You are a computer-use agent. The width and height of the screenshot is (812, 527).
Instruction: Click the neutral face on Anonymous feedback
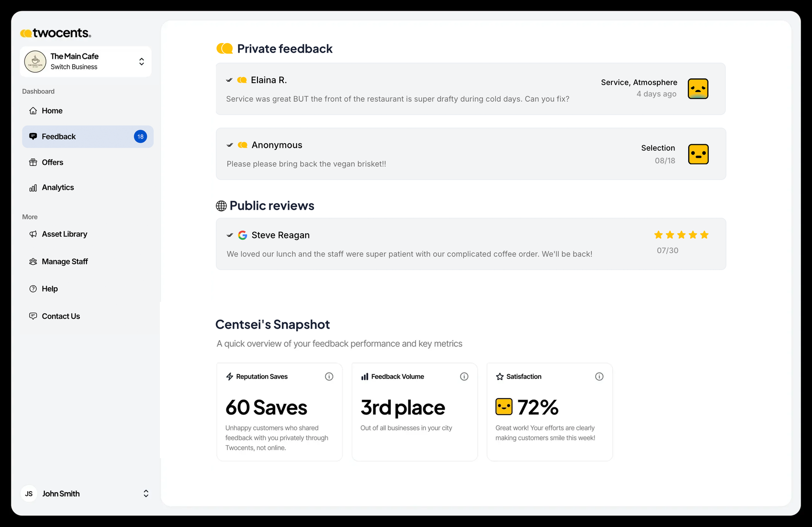tap(698, 154)
